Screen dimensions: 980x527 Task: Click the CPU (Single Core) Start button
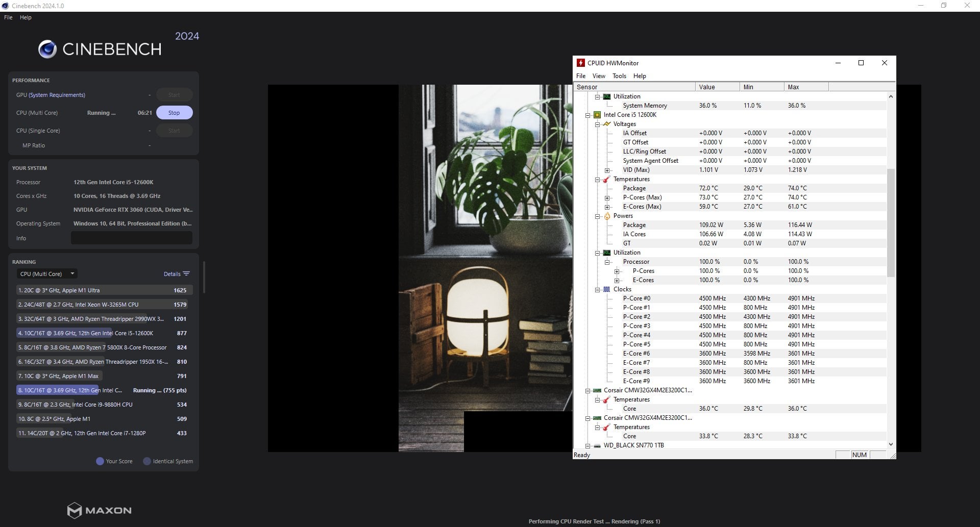click(x=174, y=131)
